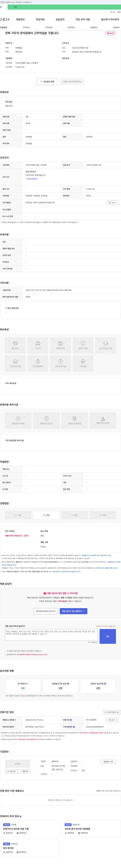Screen dimensions: 121x868
Task: Click info icon beside 인증기관 label
Action: point(71,720)
